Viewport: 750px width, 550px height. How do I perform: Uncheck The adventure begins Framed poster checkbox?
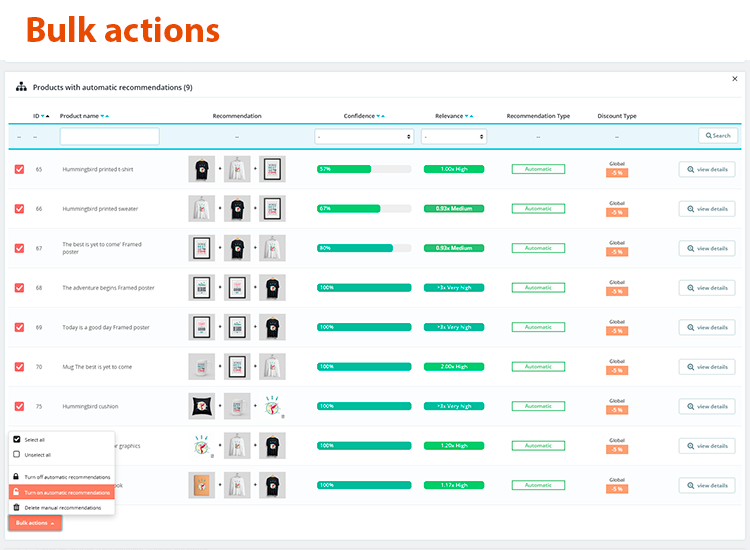(x=19, y=288)
